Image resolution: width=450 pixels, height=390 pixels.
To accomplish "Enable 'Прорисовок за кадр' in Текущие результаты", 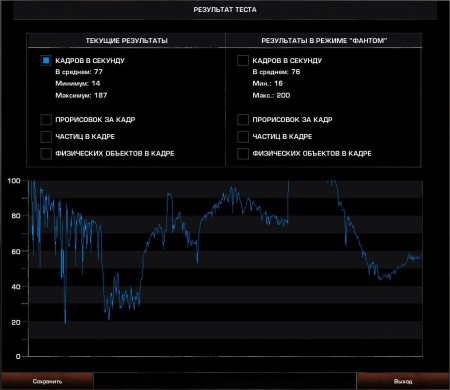I will [x=46, y=119].
